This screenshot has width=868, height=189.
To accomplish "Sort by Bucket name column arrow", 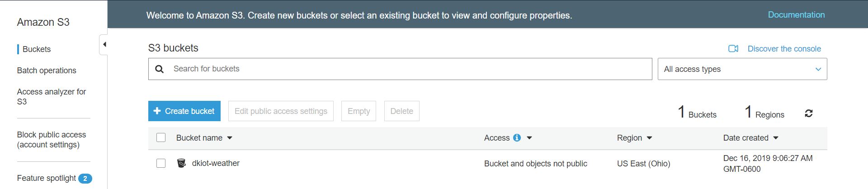I will [230, 138].
